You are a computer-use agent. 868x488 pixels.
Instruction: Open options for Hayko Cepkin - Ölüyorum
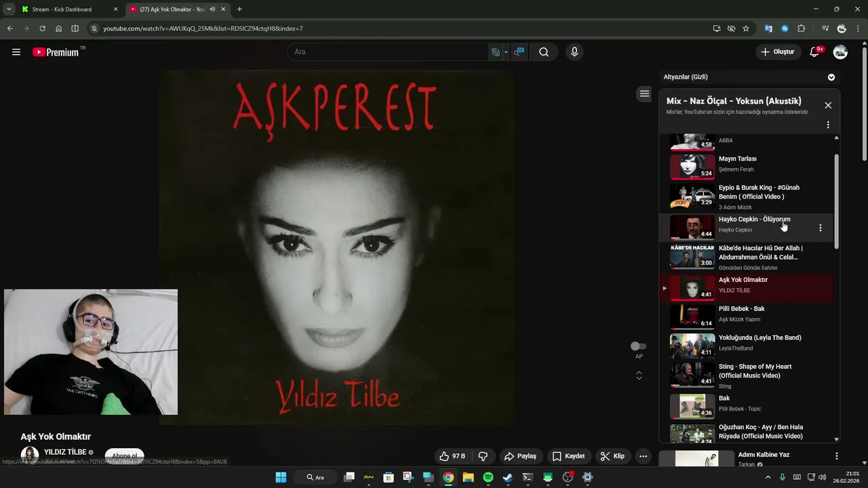[x=820, y=228]
